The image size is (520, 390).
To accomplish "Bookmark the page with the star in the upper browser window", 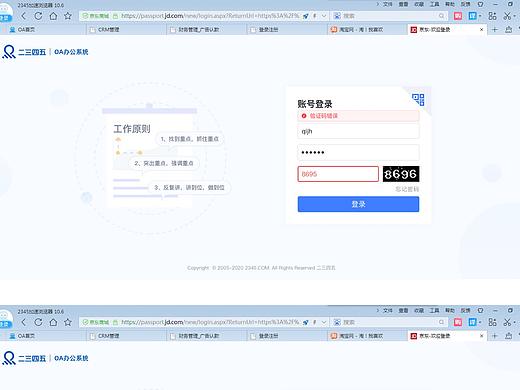I will coord(68,16).
